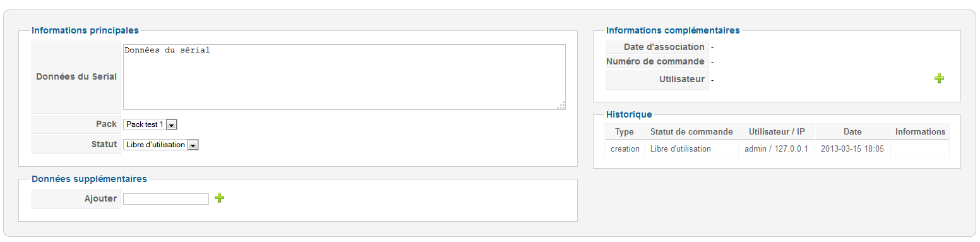Click the Informations principales section title

[85, 30]
